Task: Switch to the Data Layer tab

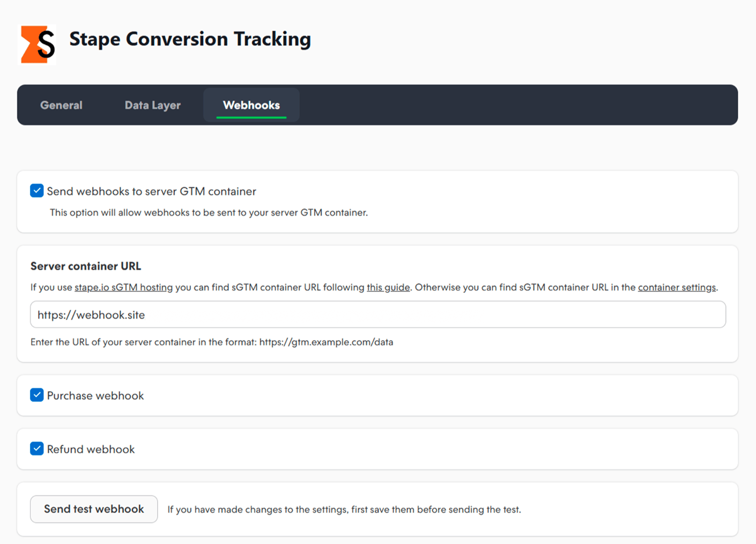Action: point(153,105)
